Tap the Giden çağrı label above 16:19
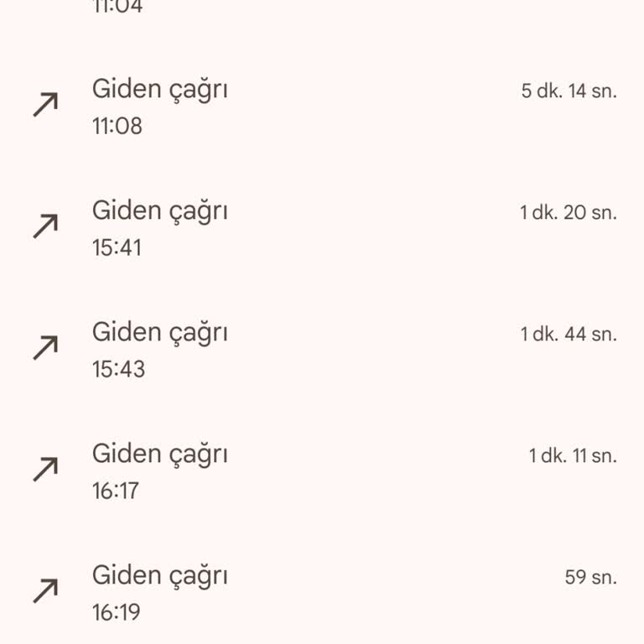Image resolution: width=644 pixels, height=644 pixels. pyautogui.click(x=159, y=575)
